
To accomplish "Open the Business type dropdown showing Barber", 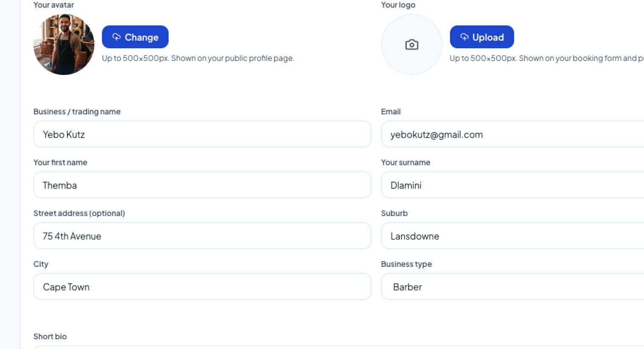I will [513, 287].
